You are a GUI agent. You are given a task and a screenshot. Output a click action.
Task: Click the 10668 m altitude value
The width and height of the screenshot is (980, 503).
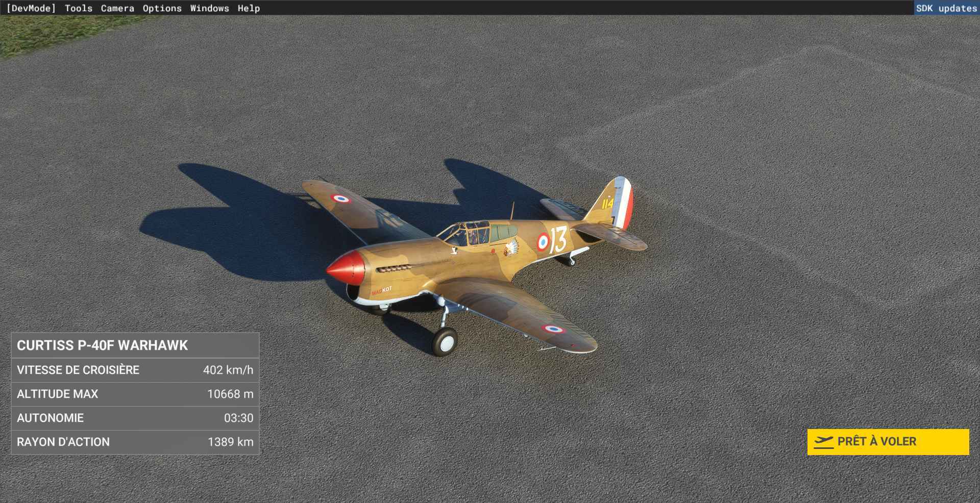click(x=230, y=394)
